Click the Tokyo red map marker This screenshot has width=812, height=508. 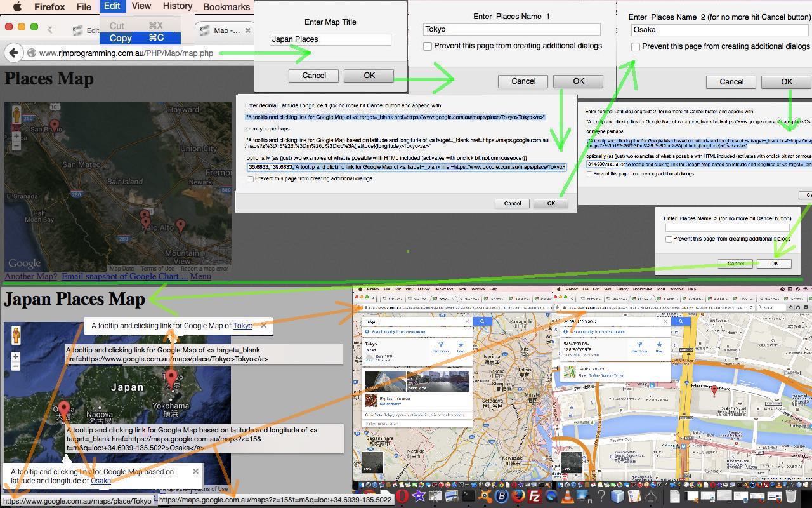click(171, 378)
